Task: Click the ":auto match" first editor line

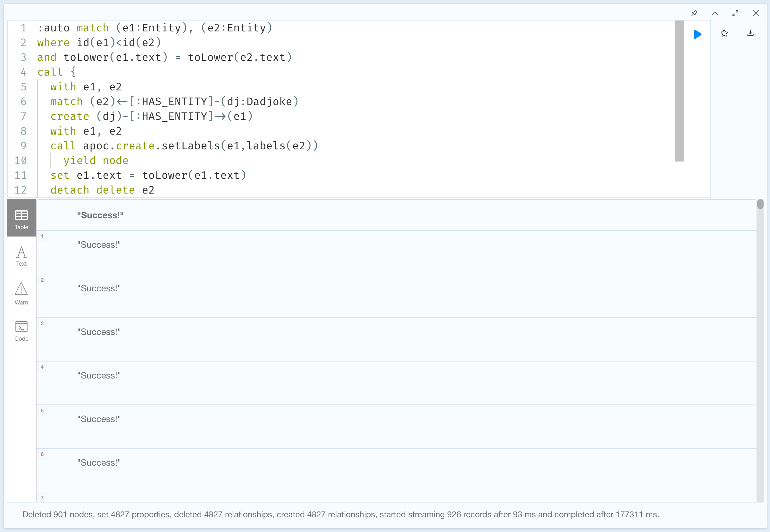Action: point(155,28)
